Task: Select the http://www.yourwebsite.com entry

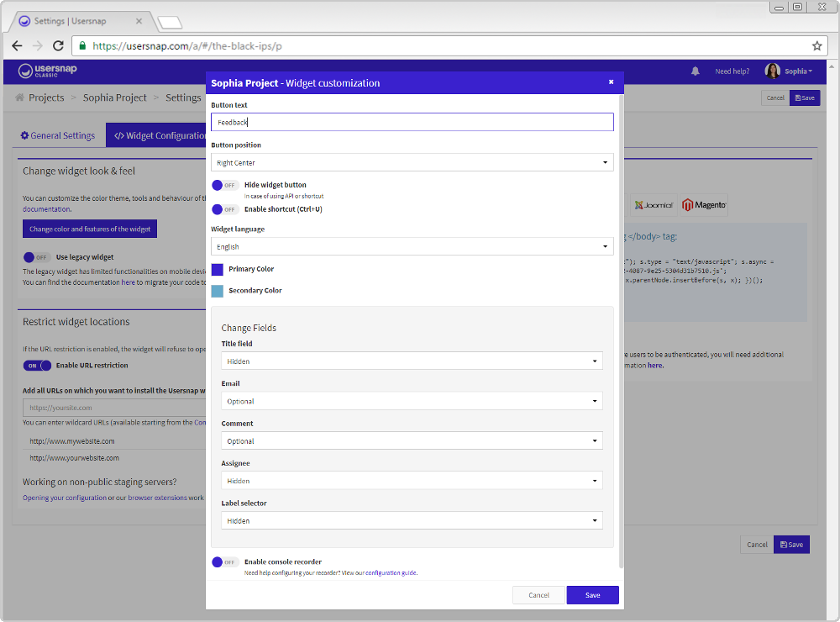Action: (x=75, y=458)
